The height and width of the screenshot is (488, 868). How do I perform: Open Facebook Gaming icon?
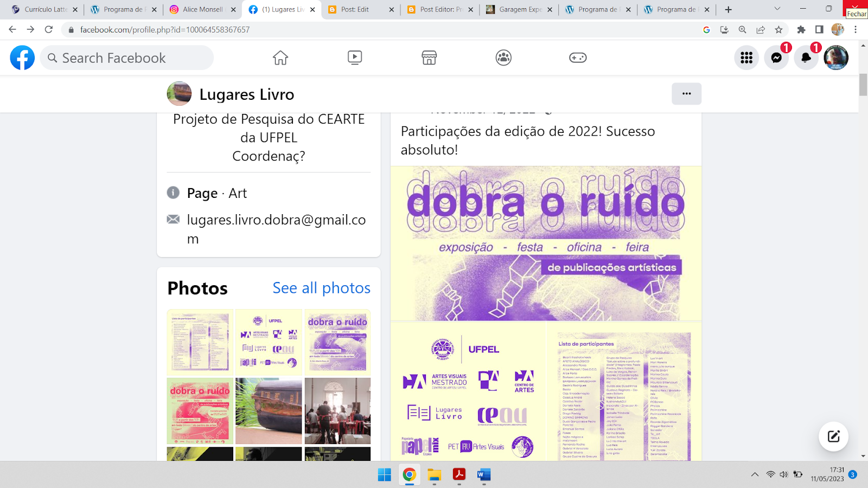click(x=578, y=57)
